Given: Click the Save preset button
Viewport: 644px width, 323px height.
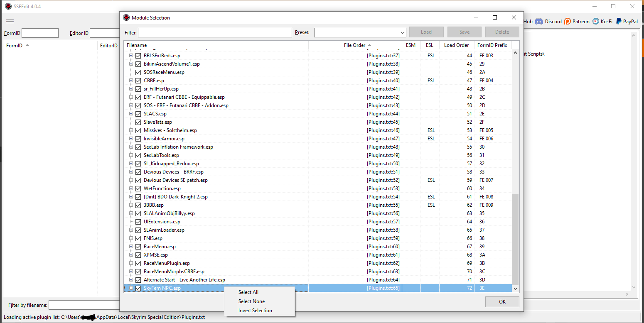Looking at the screenshot, I should [x=465, y=32].
